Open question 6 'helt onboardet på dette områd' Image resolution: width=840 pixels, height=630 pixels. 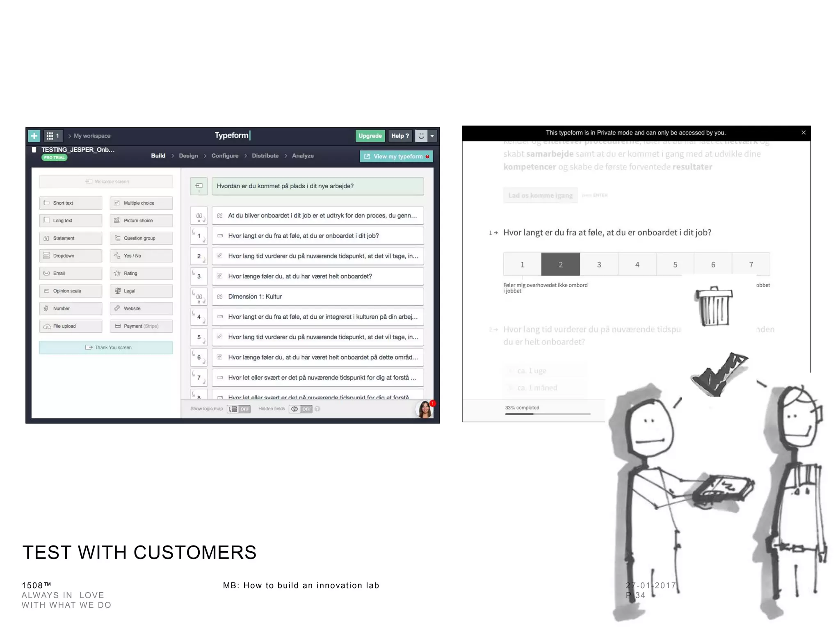(x=317, y=357)
